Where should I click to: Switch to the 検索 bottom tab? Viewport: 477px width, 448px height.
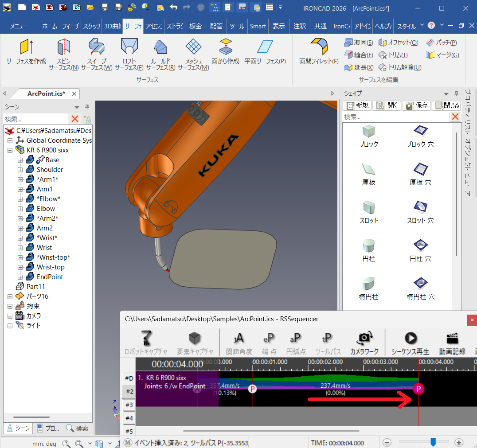pyautogui.click(x=78, y=428)
